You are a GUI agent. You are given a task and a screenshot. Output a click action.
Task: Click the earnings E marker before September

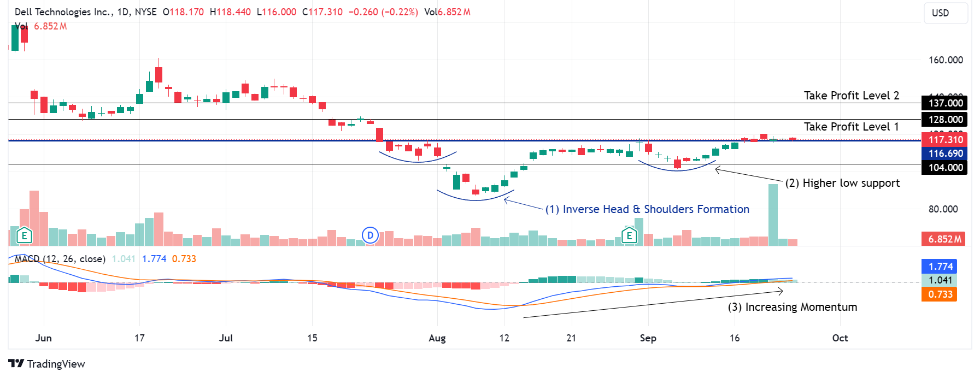[x=630, y=235]
